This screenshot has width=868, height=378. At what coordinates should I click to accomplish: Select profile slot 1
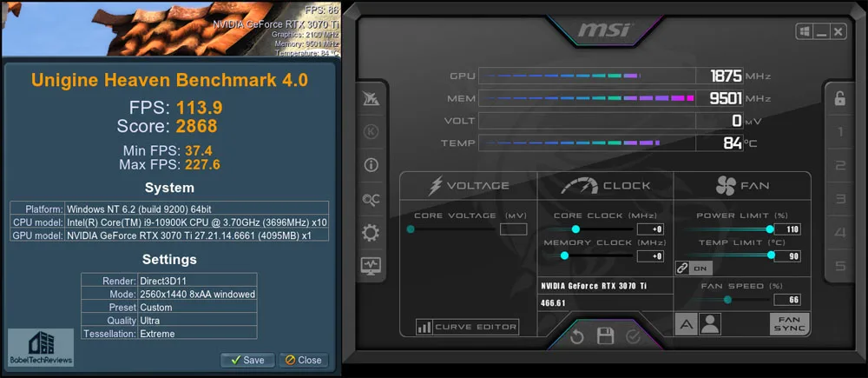(x=840, y=132)
